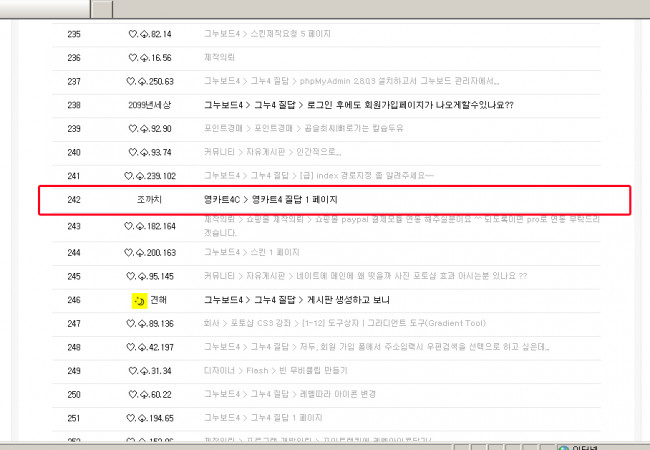This screenshot has height=450, width=650.
Task: Open '그누4 질답 1 페이지' link in row 251
Action: [263, 418]
